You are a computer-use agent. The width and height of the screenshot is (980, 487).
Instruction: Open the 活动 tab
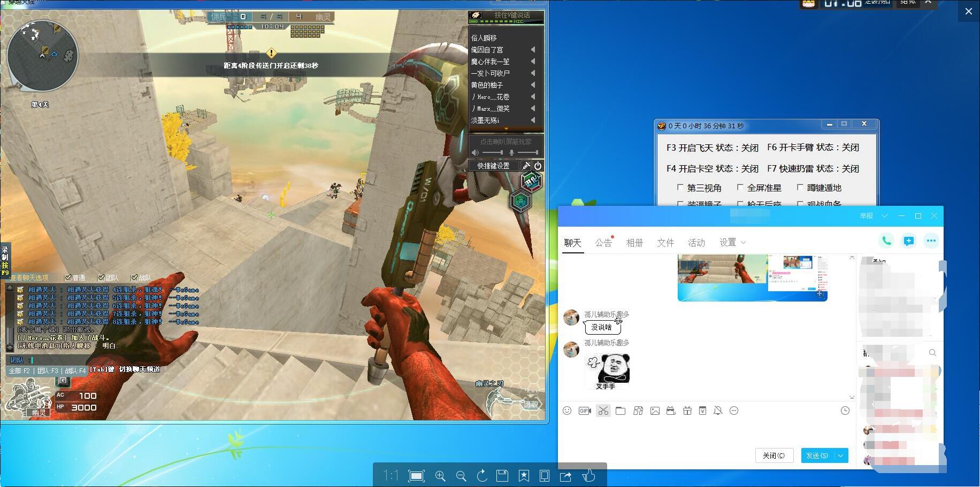(696, 243)
